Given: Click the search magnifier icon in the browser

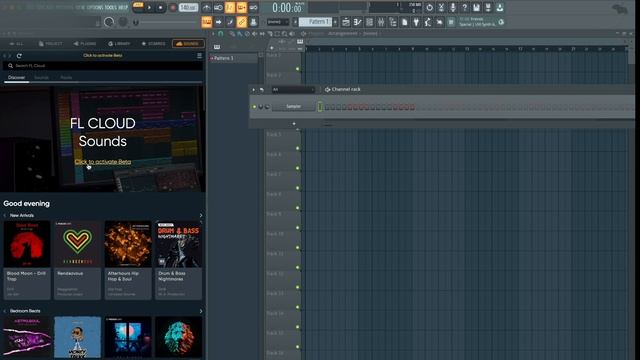Looking at the screenshot, I should 10,65.
